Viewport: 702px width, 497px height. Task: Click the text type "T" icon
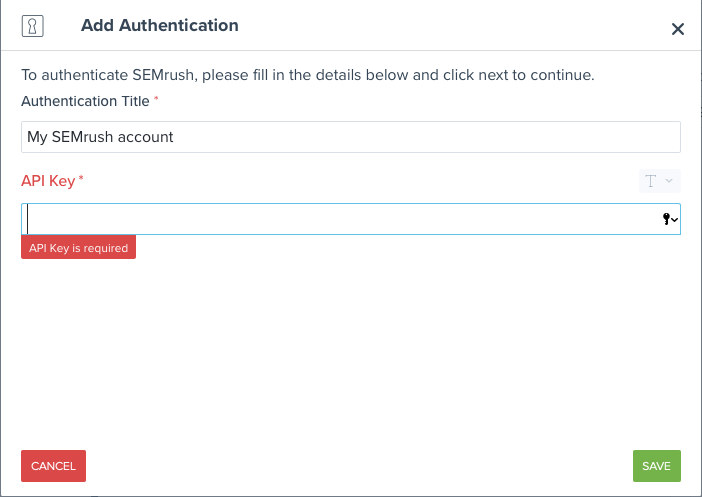[651, 181]
